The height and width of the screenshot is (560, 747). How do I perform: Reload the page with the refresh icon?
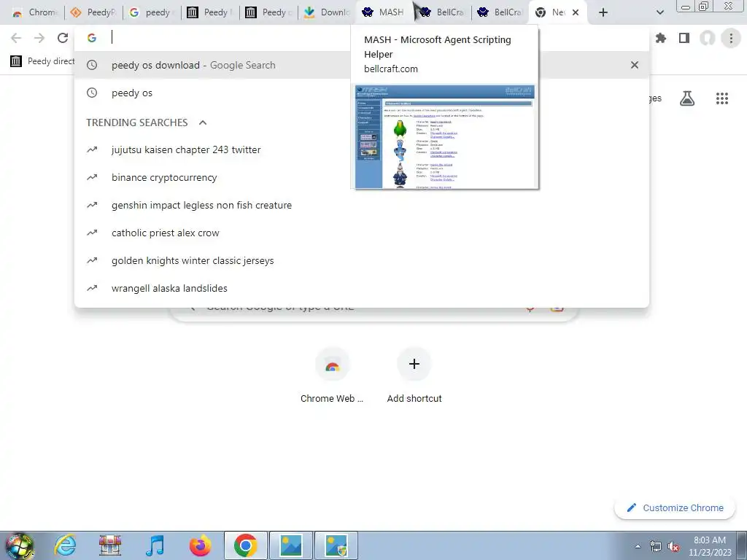pos(63,38)
